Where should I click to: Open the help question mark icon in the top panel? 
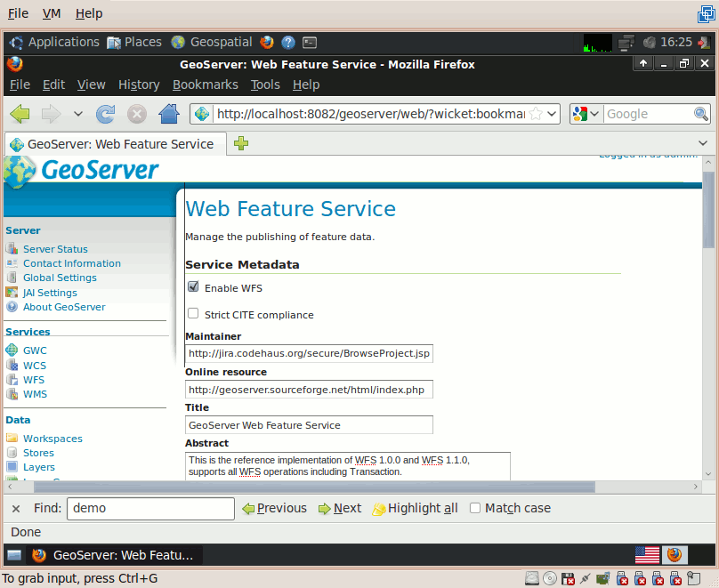click(x=288, y=43)
